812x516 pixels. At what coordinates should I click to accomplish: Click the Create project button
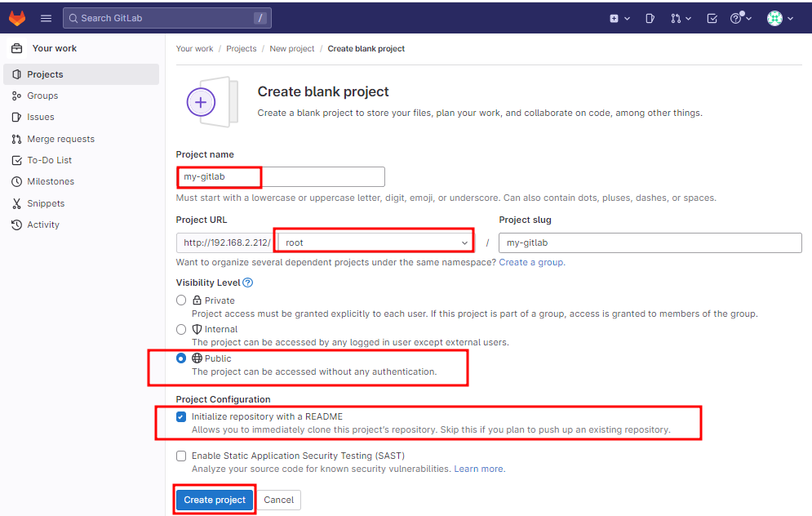[x=215, y=500]
